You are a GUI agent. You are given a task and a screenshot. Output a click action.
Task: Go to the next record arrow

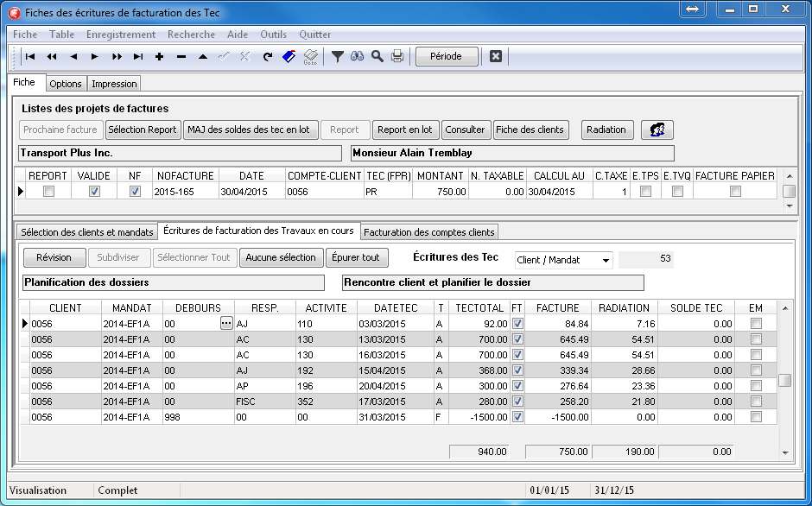pyautogui.click(x=95, y=56)
